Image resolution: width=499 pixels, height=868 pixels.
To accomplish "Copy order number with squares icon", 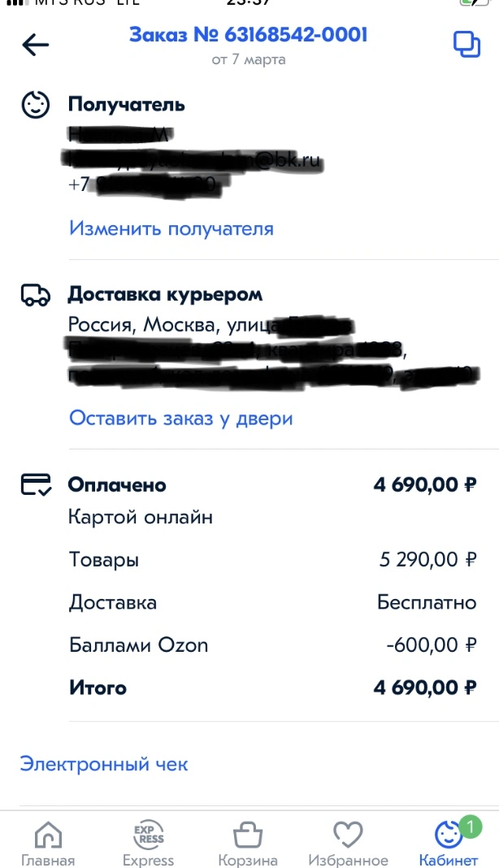I will [x=466, y=44].
